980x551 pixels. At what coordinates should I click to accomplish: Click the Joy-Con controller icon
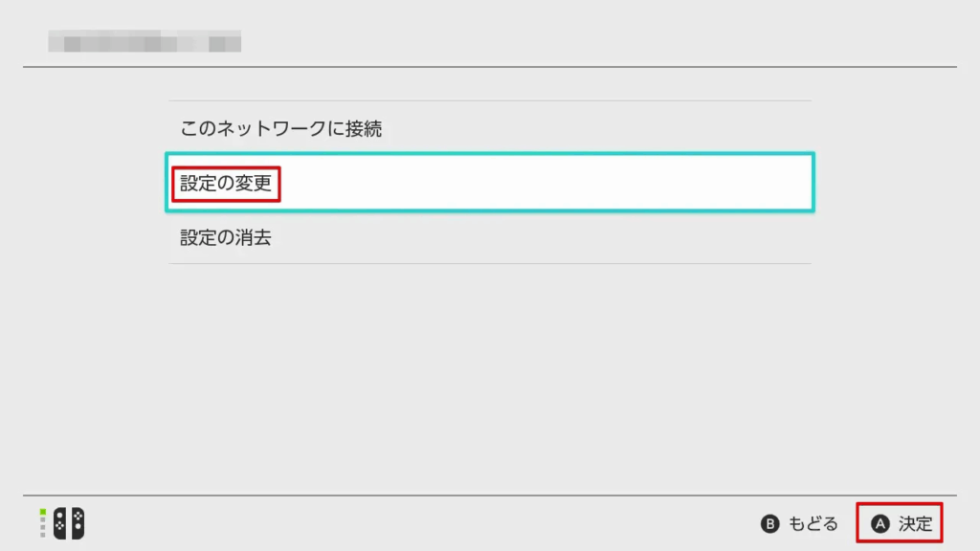(68, 523)
